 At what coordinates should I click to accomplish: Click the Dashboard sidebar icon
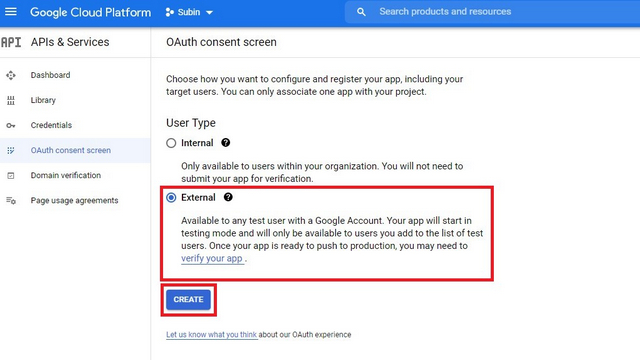tap(11, 75)
